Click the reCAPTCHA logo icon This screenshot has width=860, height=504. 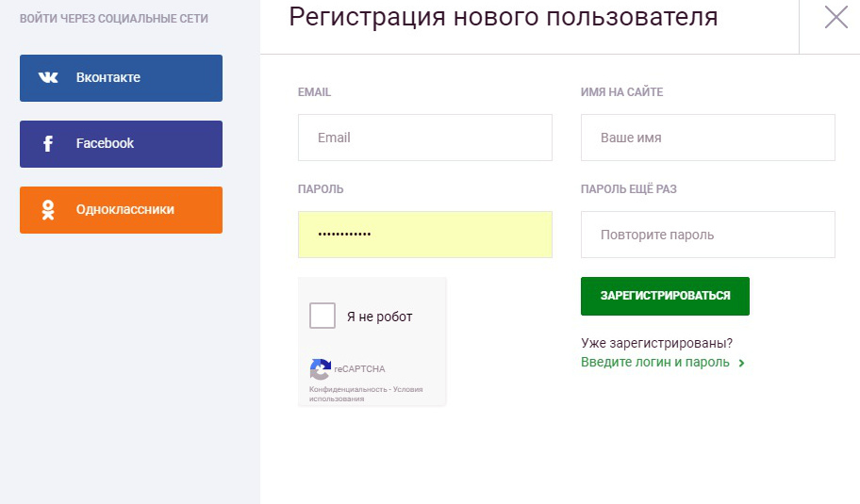point(321,368)
